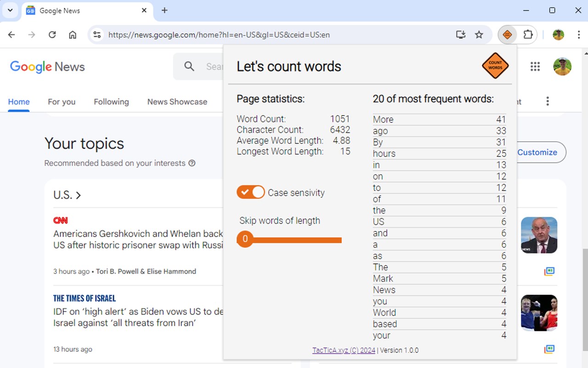Image resolution: width=588 pixels, height=368 pixels.
Task: Click the "13 hours ago" timestamp
Action: (73, 349)
